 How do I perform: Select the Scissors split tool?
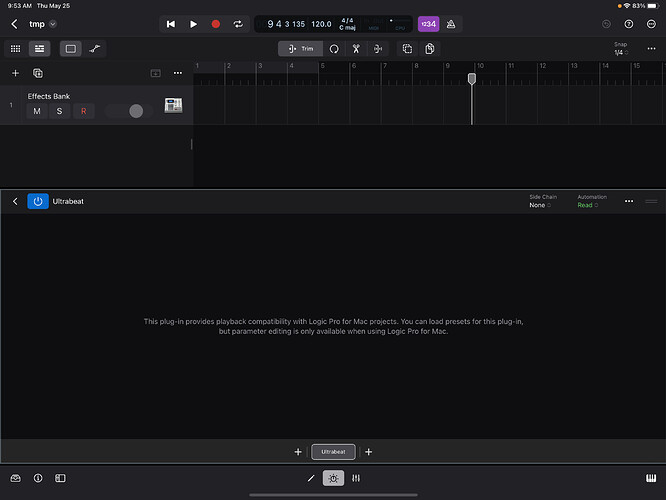(x=356, y=49)
